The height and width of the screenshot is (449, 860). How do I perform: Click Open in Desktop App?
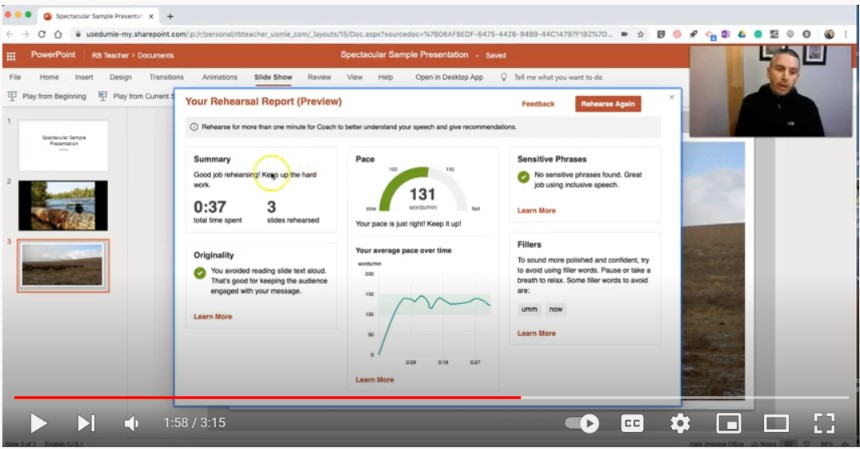449,77
